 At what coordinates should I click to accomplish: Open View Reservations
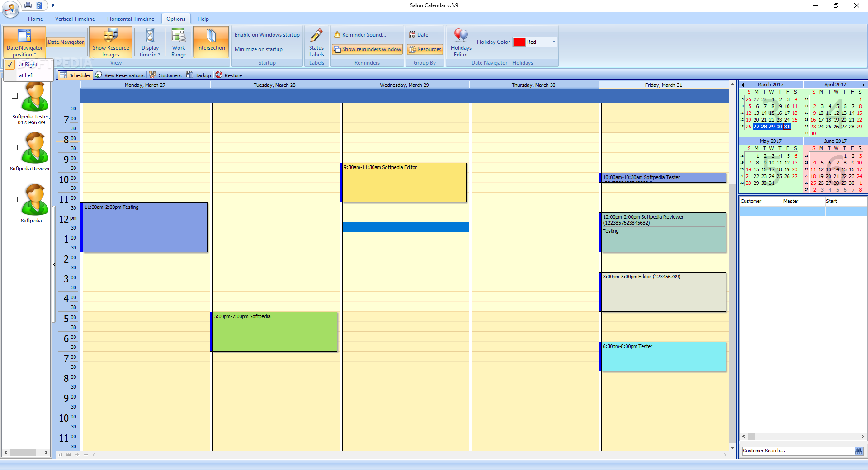pos(120,75)
